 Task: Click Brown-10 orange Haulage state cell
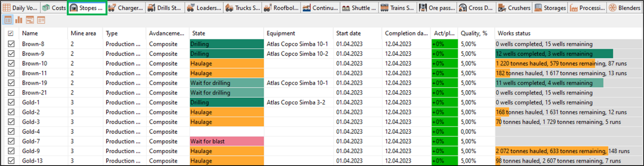pyautogui.click(x=227, y=64)
